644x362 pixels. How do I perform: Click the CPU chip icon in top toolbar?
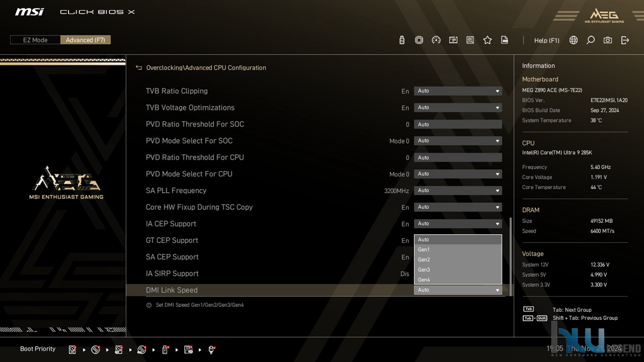[419, 40]
